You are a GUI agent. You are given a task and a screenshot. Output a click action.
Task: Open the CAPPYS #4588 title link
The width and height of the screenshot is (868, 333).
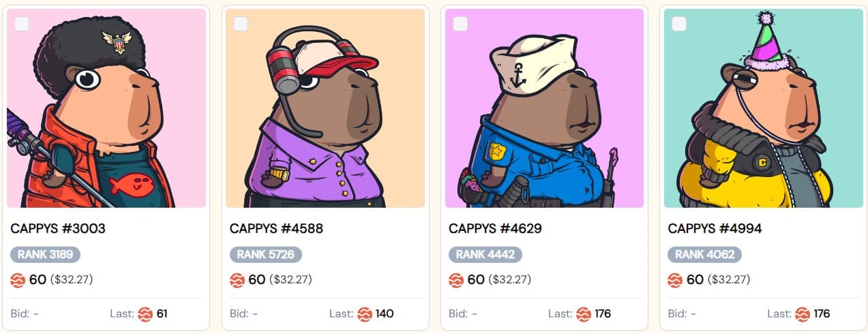click(276, 229)
